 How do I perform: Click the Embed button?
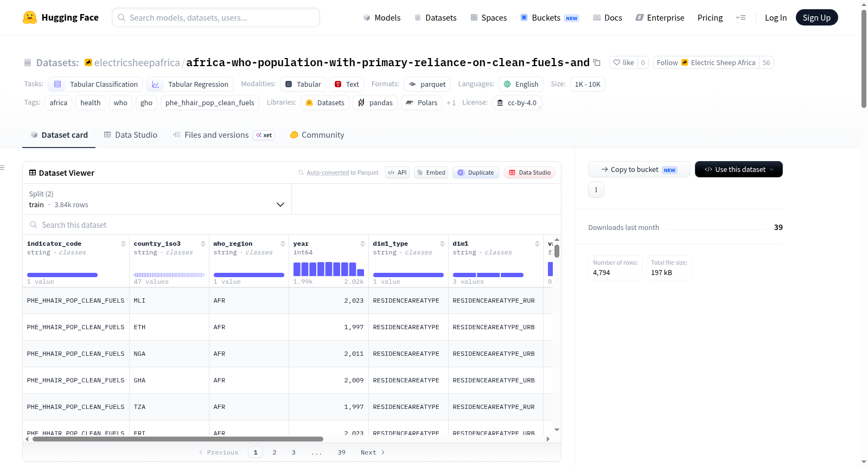(431, 172)
